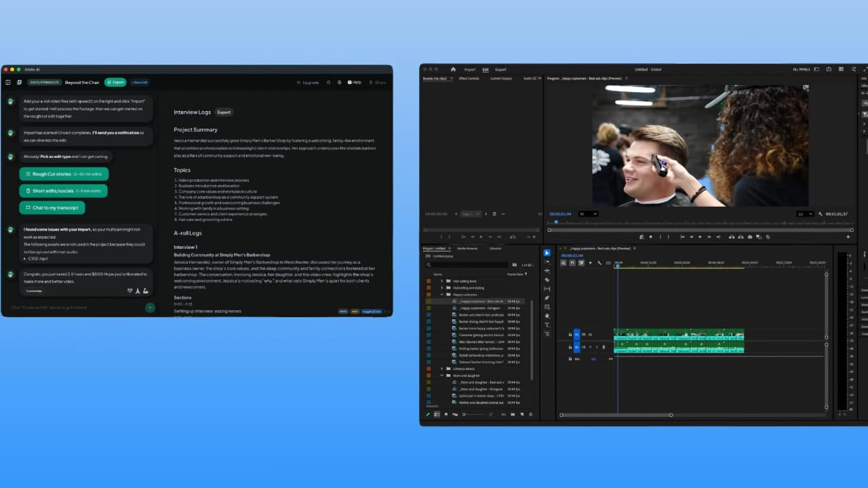Open the Effect Controls tab
This screenshot has height=488, width=868.
pos(469,78)
